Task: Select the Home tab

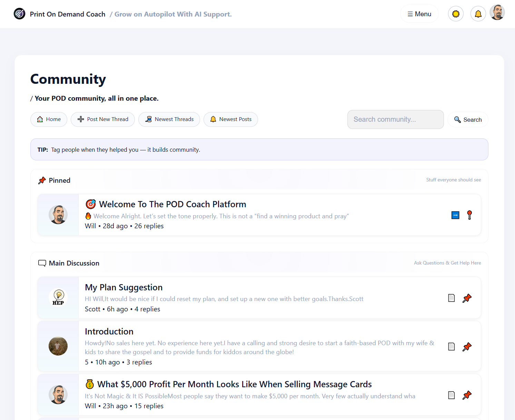Action: pos(49,119)
